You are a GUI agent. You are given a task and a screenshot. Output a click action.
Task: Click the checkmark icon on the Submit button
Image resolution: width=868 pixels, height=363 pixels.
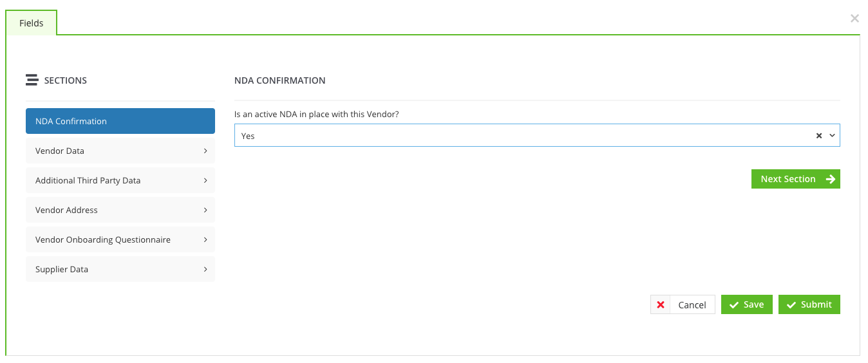click(x=791, y=305)
